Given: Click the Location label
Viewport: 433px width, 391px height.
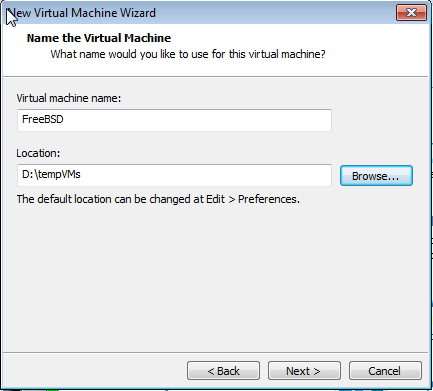Looking at the screenshot, I should click(x=38, y=153).
